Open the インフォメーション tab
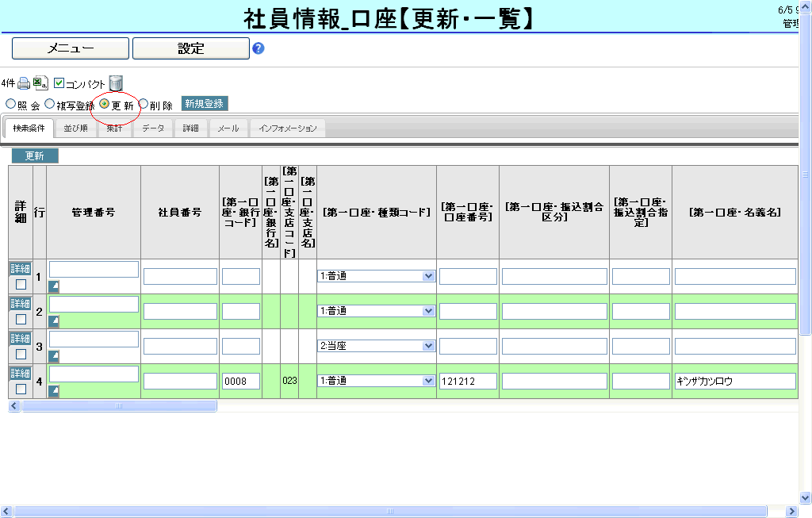This screenshot has width=812, height=518. 287,129
